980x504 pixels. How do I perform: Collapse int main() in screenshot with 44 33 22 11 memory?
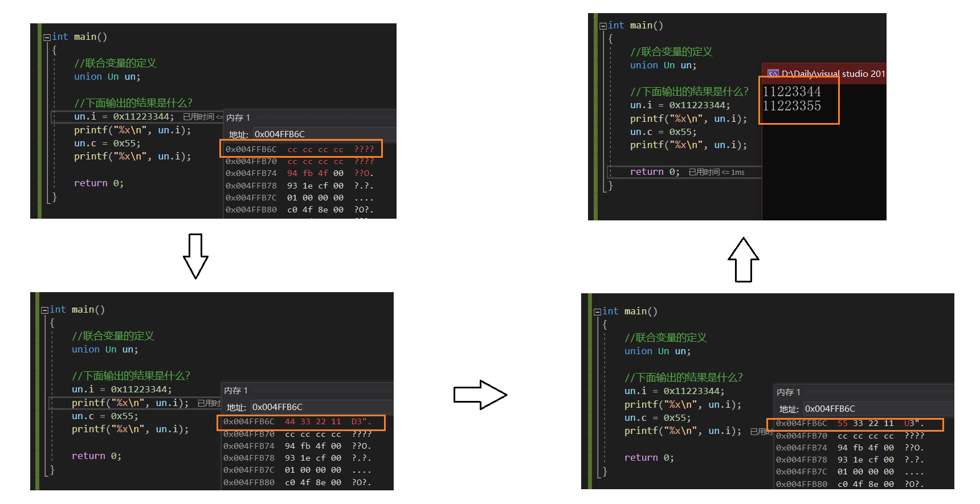tap(44, 310)
